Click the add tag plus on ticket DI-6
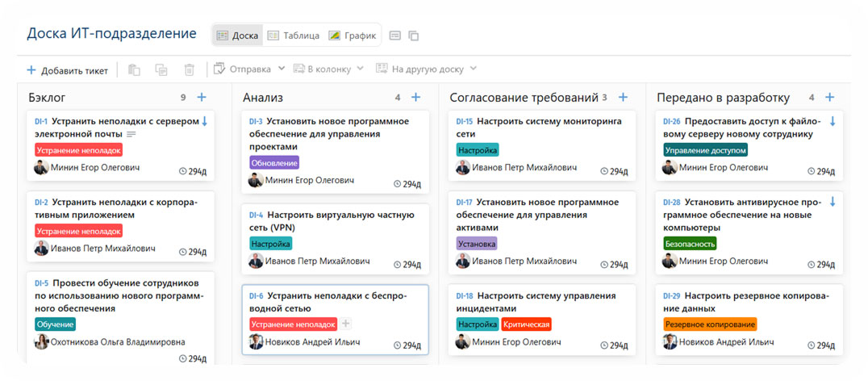Screen dimensions: 868x381 click(346, 324)
